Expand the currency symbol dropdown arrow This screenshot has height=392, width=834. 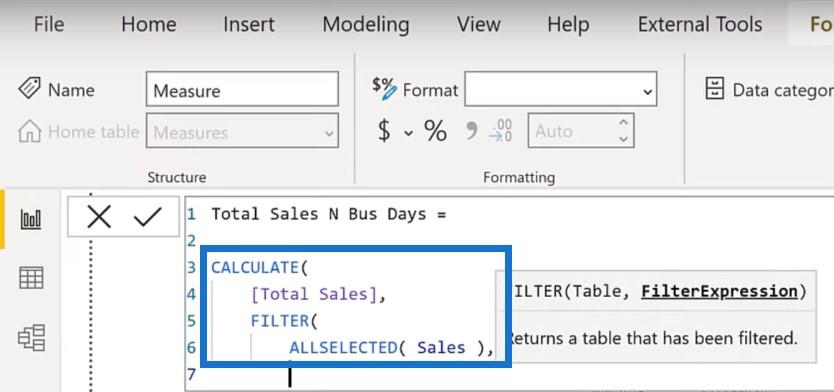[x=408, y=132]
